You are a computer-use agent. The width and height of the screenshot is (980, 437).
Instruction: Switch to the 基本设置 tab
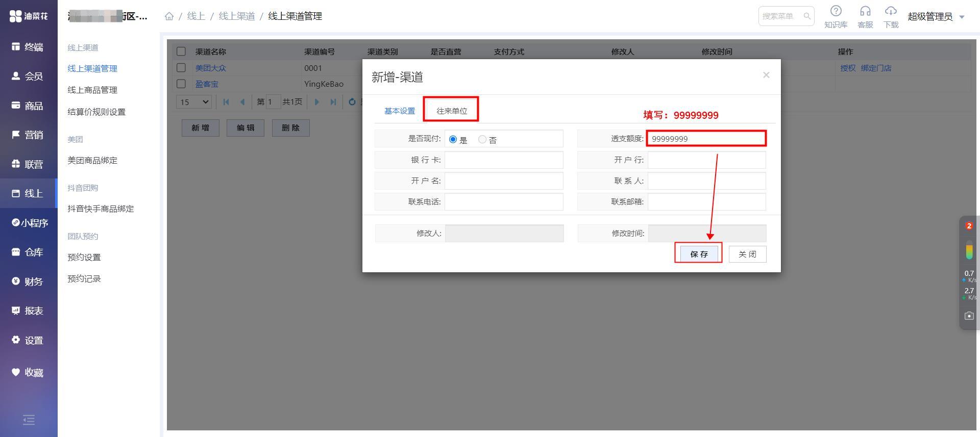coord(400,111)
